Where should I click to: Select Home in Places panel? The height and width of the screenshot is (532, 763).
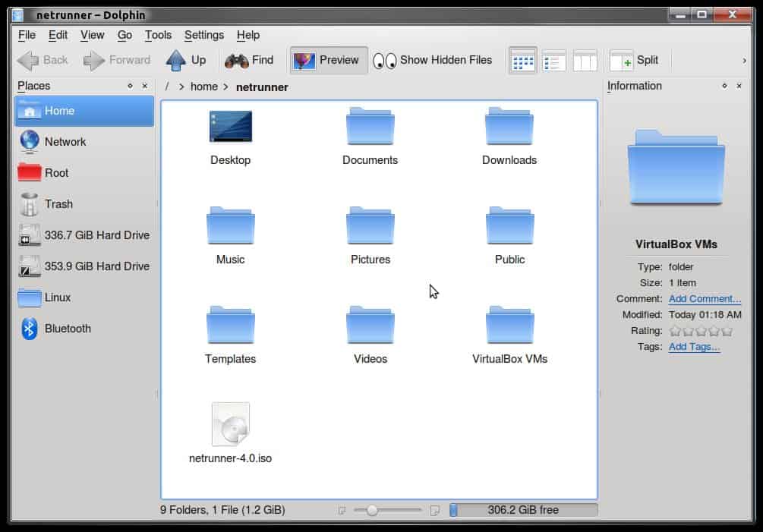[84, 111]
